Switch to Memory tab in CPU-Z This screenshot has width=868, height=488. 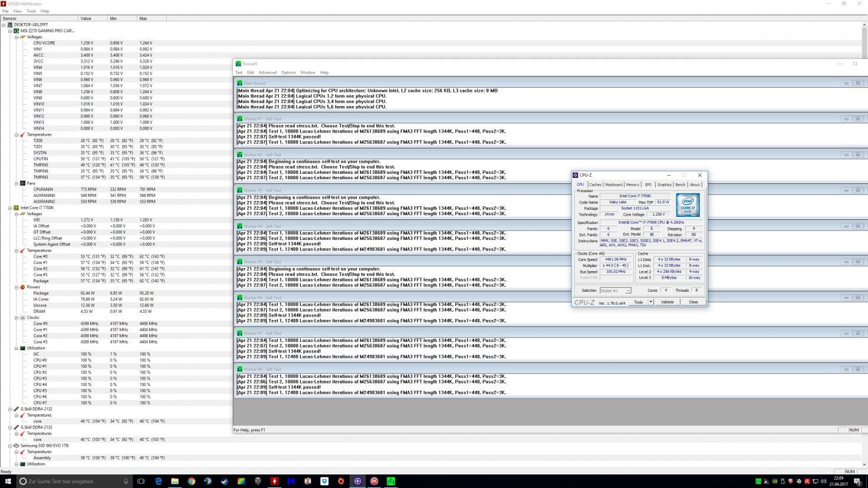[633, 184]
